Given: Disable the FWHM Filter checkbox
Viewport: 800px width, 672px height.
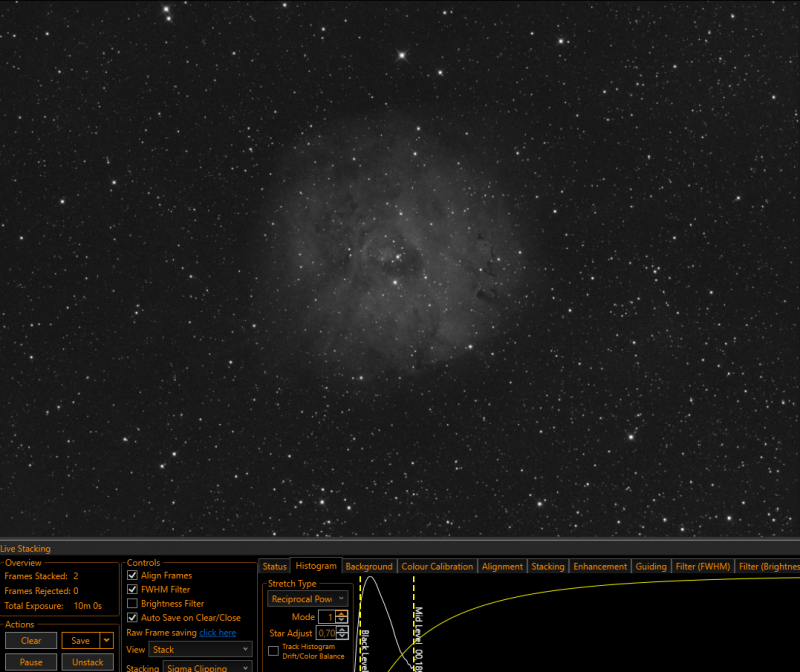Looking at the screenshot, I should [132, 589].
